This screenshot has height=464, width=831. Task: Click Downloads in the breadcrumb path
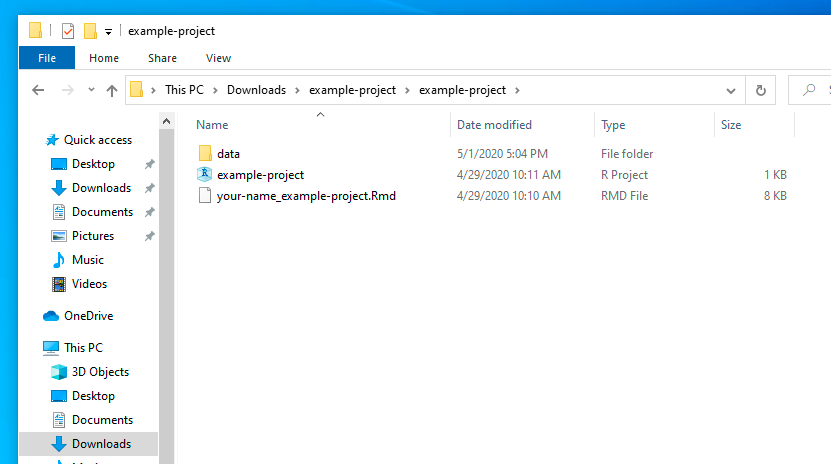[x=256, y=90]
